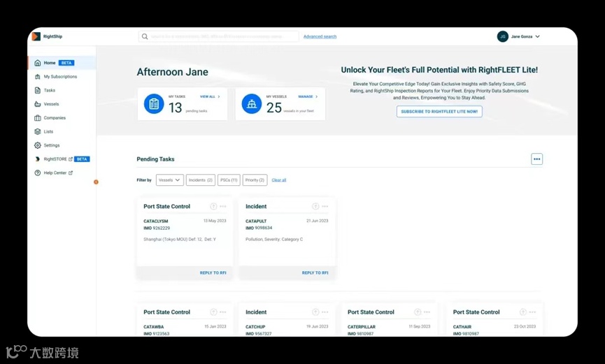Click priority arrow on CATERPILLAR card

[x=418, y=312]
